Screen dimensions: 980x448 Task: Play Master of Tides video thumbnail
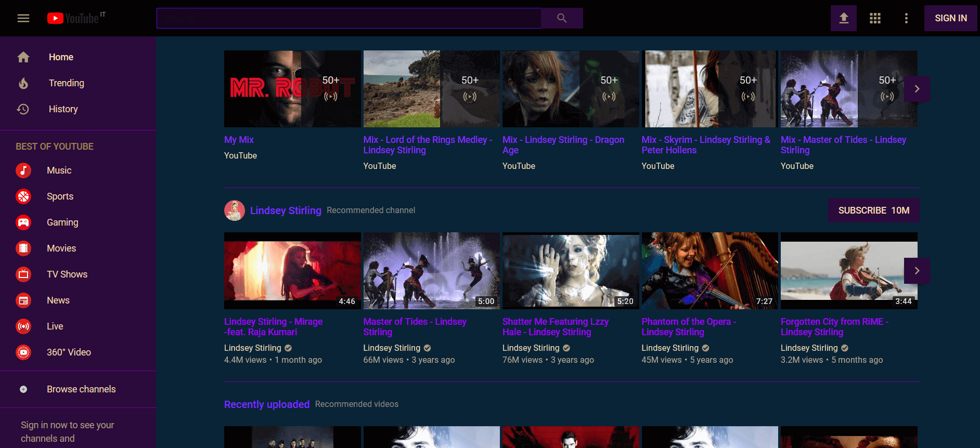pos(431,271)
